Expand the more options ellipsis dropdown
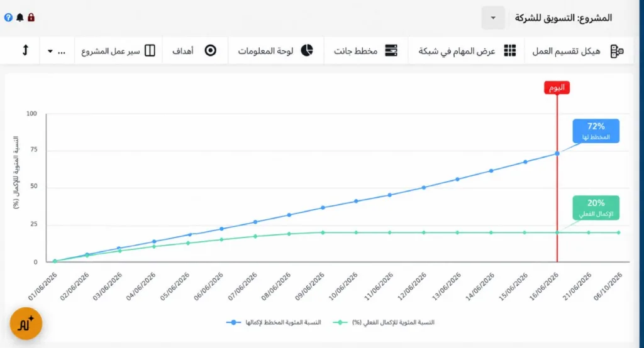Viewport: 644px width, 348px height. pos(57,51)
